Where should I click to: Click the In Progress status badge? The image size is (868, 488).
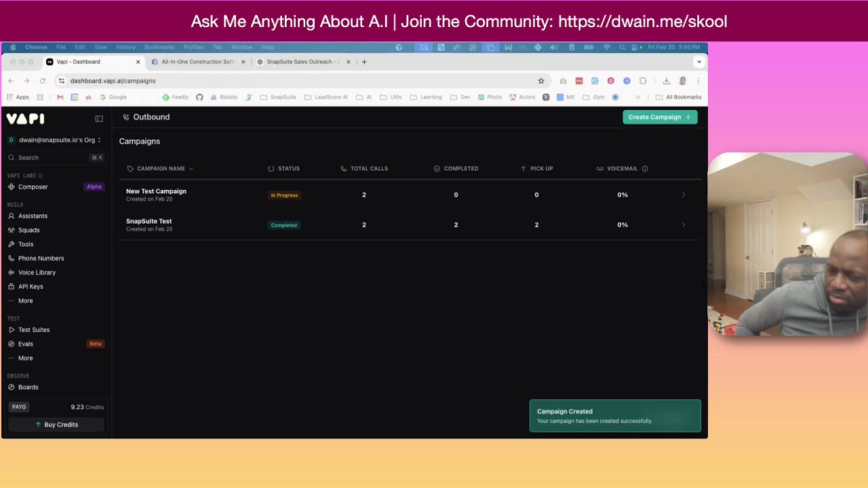pos(284,195)
